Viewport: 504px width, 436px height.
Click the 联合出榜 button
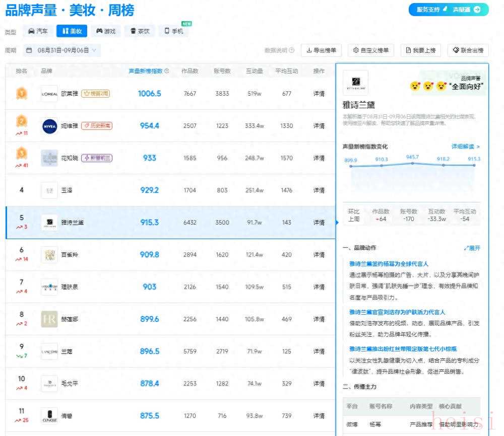468,50
